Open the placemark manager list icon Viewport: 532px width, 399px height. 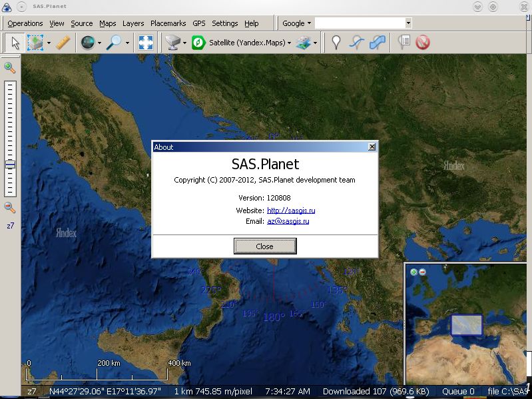[403, 43]
